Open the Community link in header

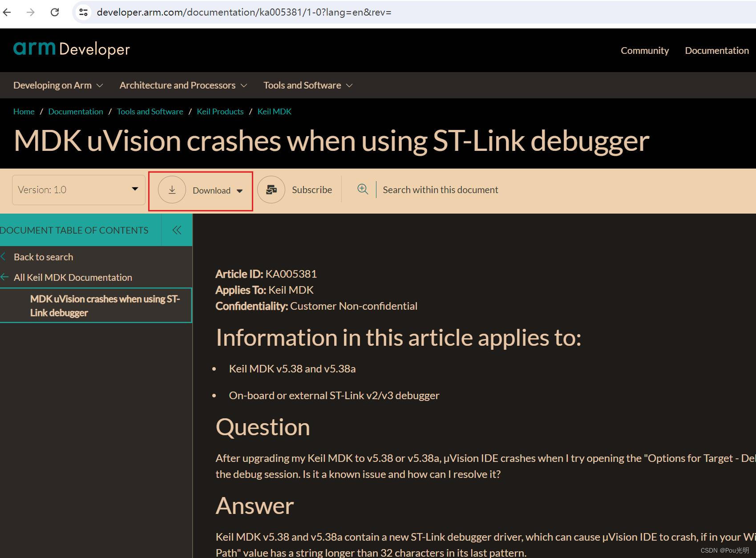tap(645, 51)
